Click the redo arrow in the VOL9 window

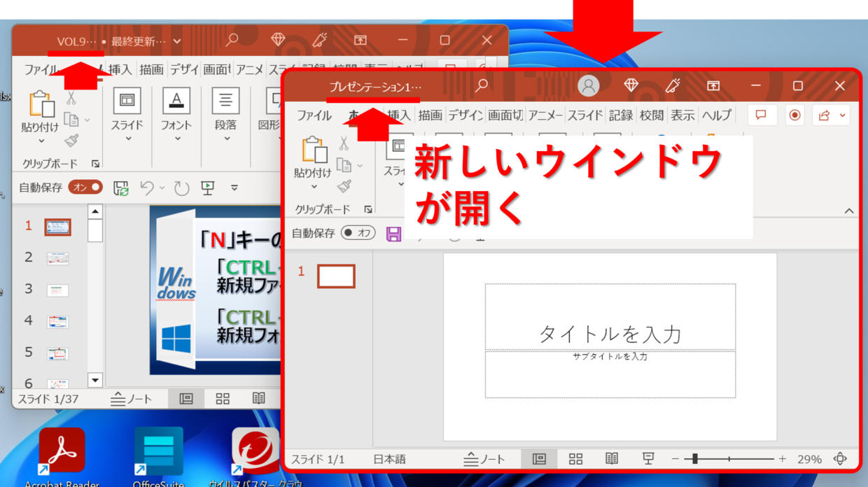pos(182,188)
